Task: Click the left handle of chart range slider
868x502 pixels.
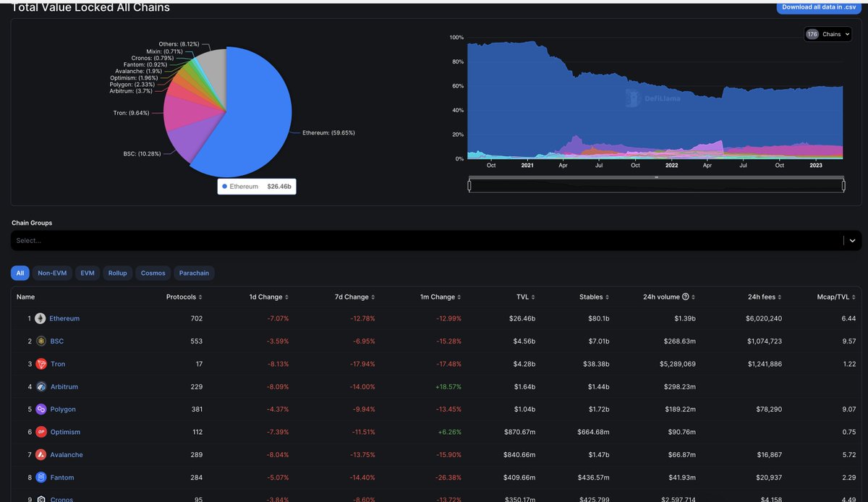Action: click(469, 186)
